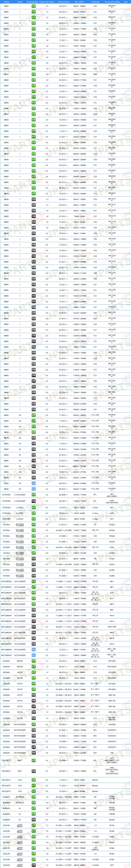Click the Opis column header

point(126,2)
